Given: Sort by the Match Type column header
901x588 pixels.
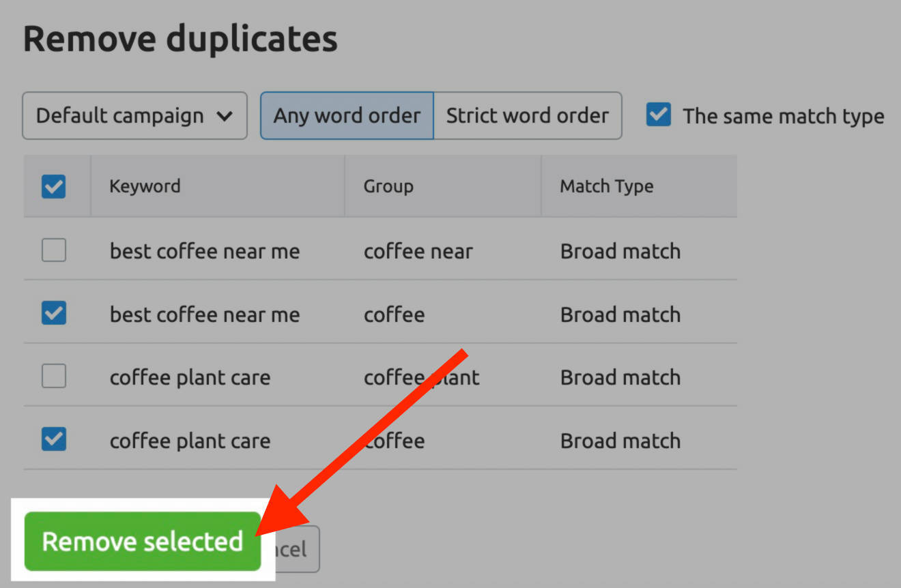Looking at the screenshot, I should [x=606, y=186].
